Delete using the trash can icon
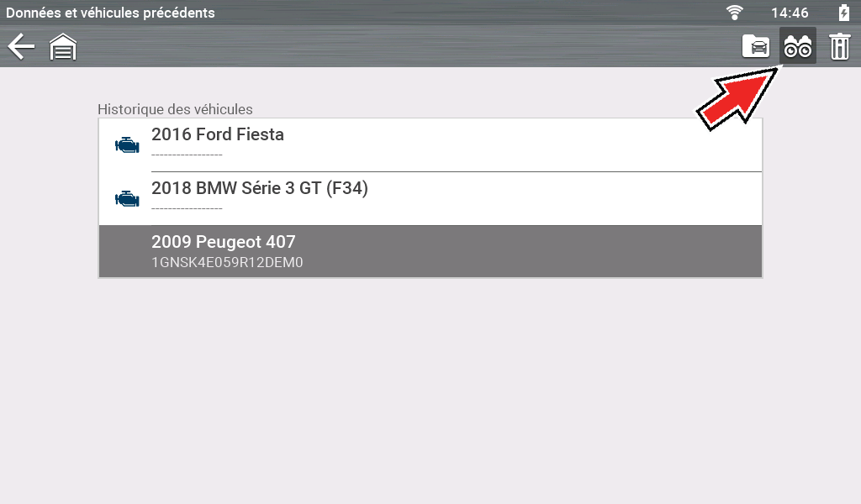The height and width of the screenshot is (504, 861). click(839, 46)
